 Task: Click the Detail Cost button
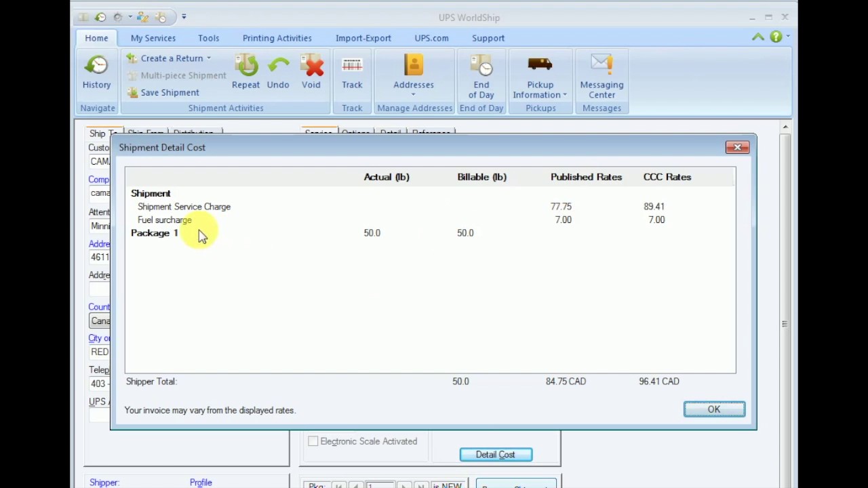pyautogui.click(x=496, y=455)
